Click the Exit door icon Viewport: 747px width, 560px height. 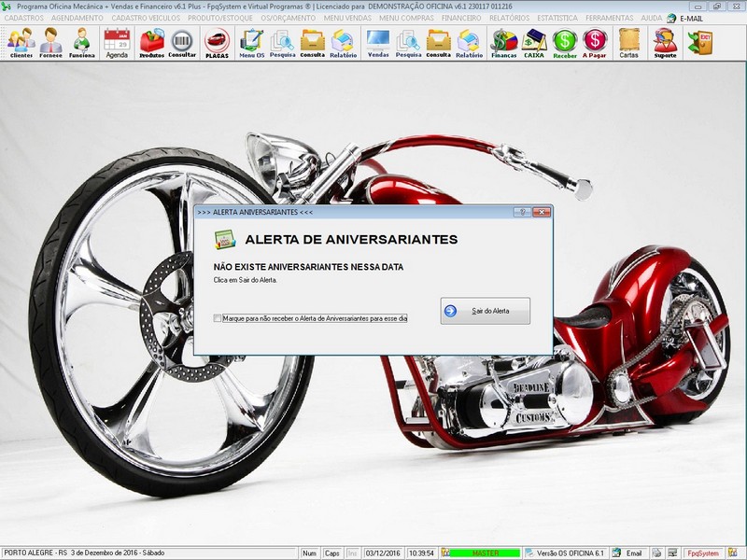click(699, 43)
